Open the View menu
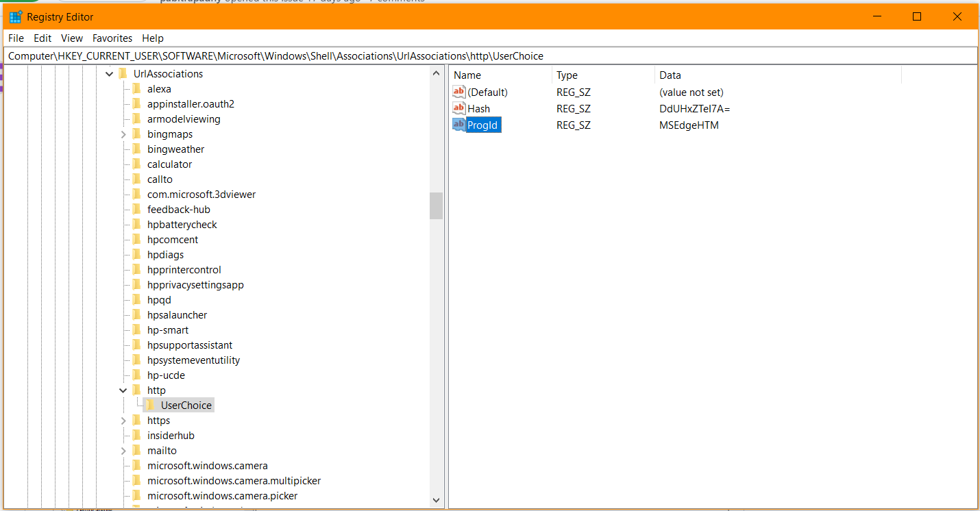 71,38
